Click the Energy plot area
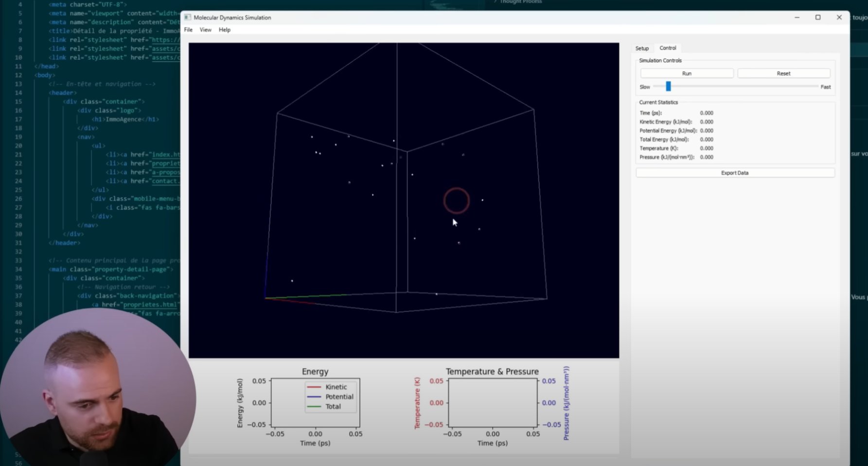This screenshot has height=466, width=868. pyautogui.click(x=315, y=402)
